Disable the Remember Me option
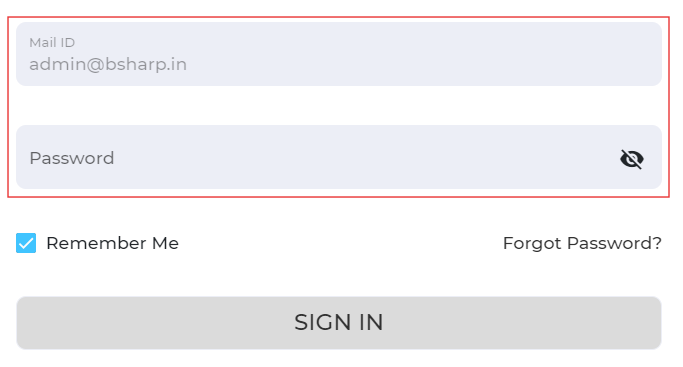 pos(26,243)
